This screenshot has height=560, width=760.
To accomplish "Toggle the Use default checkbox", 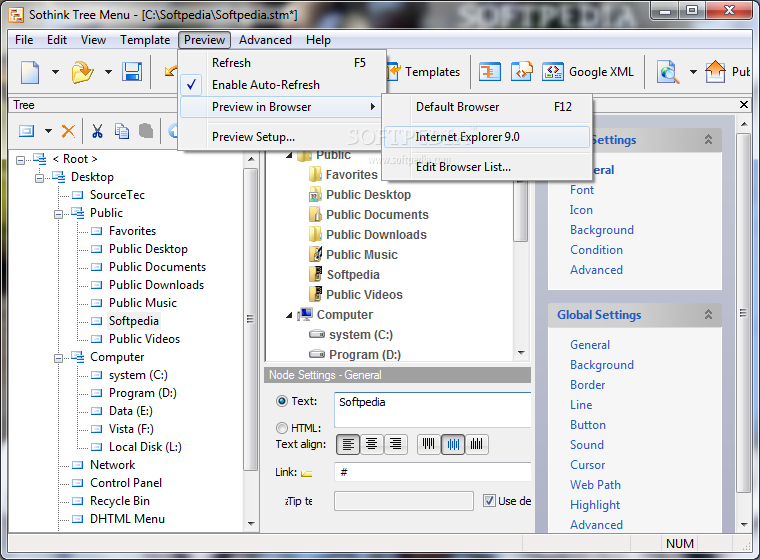I will [x=490, y=501].
